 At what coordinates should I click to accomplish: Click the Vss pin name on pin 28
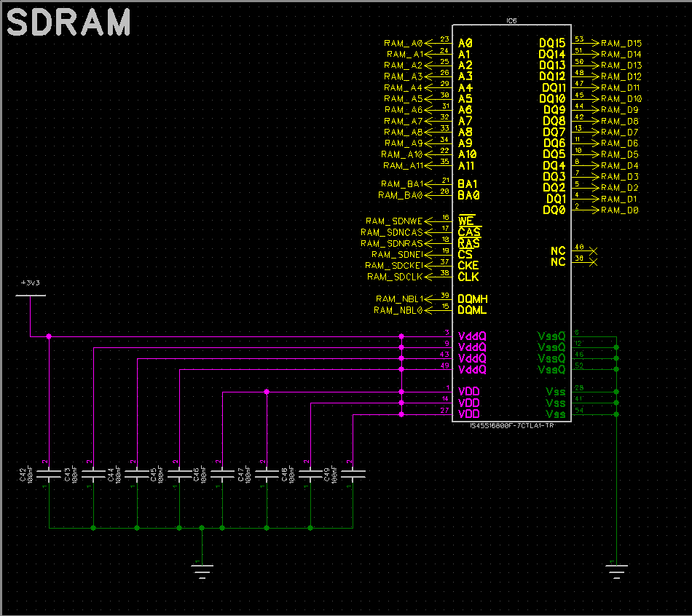[556, 392]
